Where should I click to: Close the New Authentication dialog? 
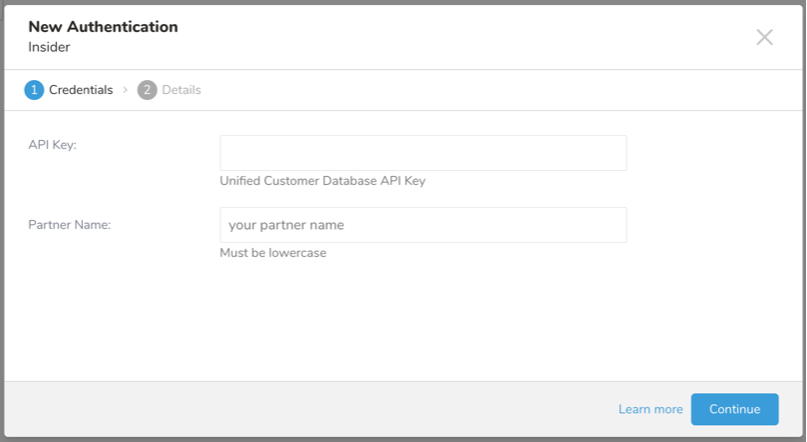coord(764,37)
